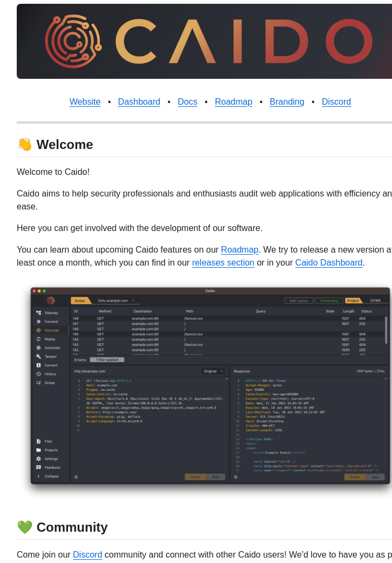Open the Replay circular-arrows icon
392x563 pixels.
(38, 339)
